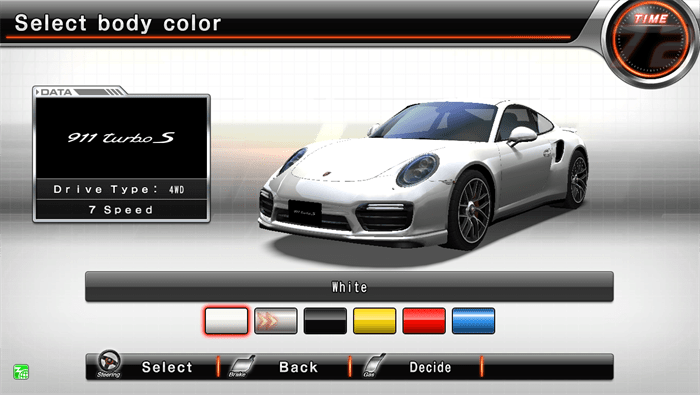Click the Decide label in control bar

430,367
